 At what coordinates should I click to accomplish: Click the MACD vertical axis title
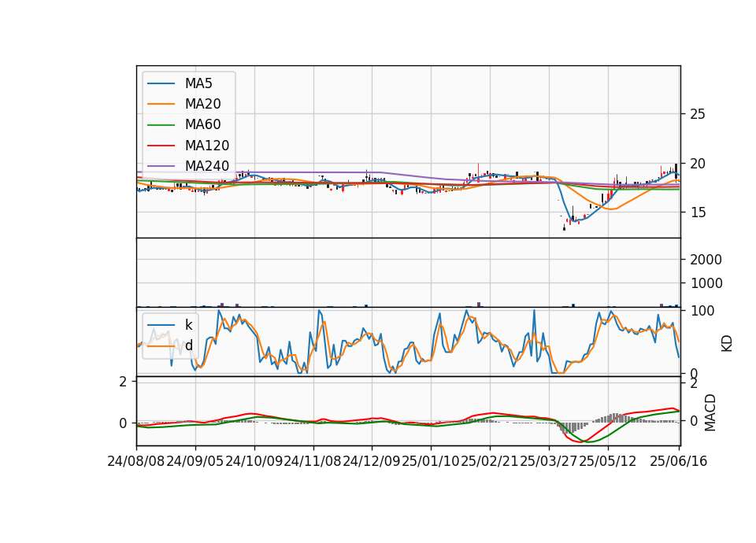click(710, 412)
